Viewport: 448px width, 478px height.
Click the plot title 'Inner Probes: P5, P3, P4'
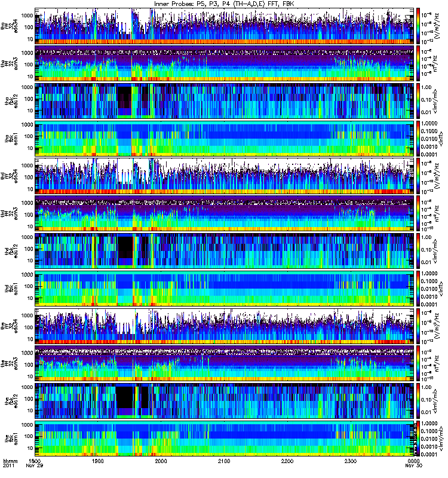[194, 4]
